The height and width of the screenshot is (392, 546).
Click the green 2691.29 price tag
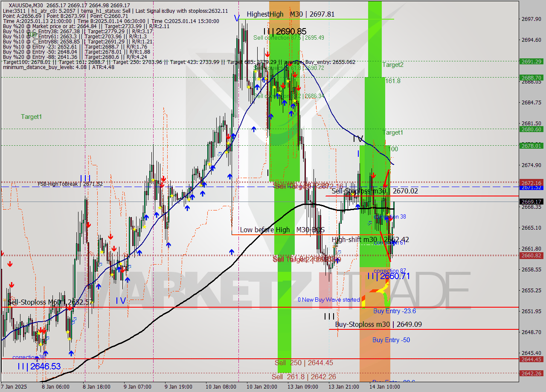click(x=531, y=61)
